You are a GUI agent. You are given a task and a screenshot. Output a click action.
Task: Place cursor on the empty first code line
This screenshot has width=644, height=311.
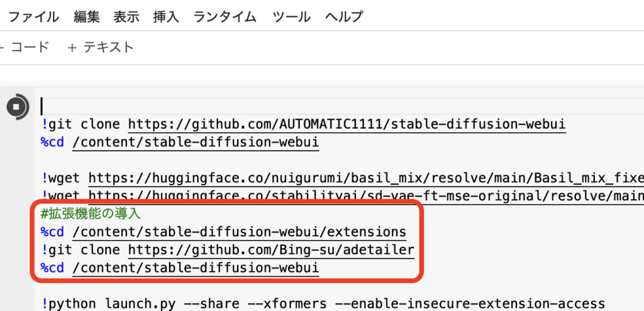[x=189, y=106]
